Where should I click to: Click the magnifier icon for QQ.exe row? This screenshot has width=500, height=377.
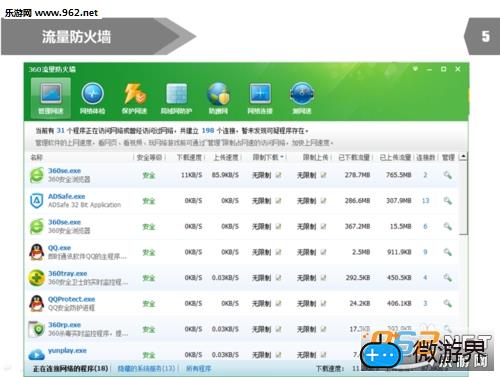coord(448,252)
